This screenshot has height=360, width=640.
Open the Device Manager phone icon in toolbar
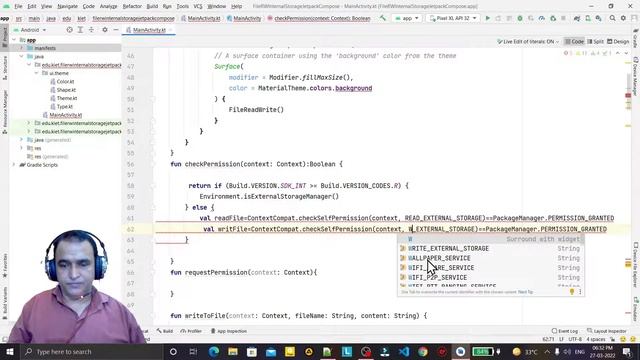[x=588, y=18]
